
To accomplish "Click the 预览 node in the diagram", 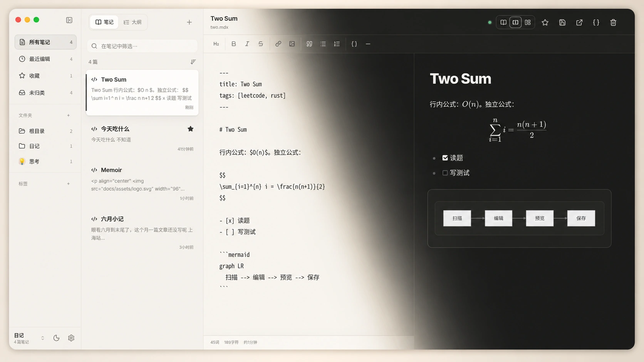I will [540, 219].
